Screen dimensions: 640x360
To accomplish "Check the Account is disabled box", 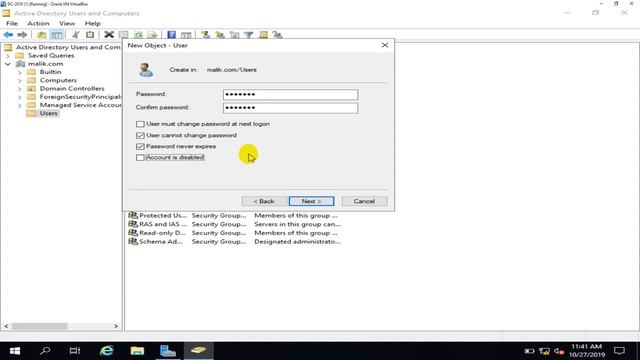I will (x=140, y=158).
